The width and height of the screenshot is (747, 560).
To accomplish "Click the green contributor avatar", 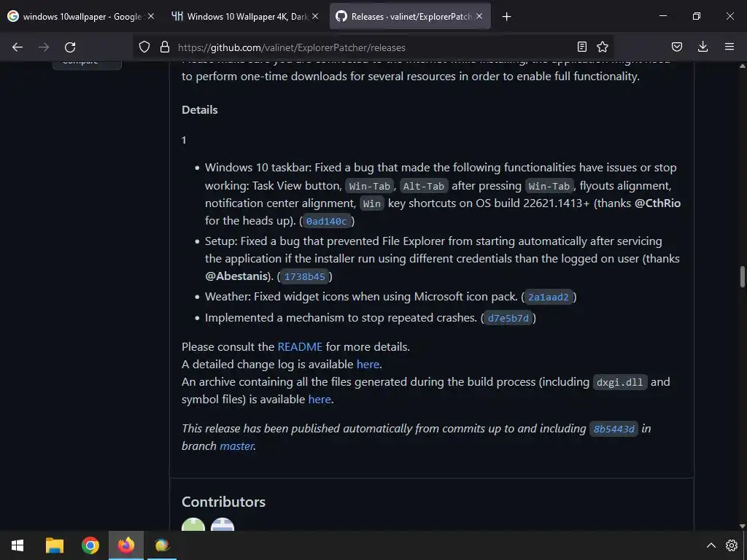I will coord(193,525).
